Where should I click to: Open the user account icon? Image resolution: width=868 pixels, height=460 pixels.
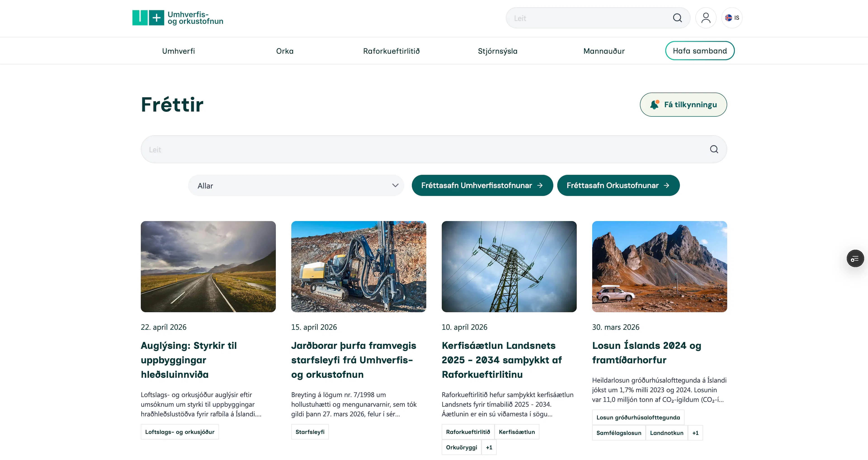705,18
